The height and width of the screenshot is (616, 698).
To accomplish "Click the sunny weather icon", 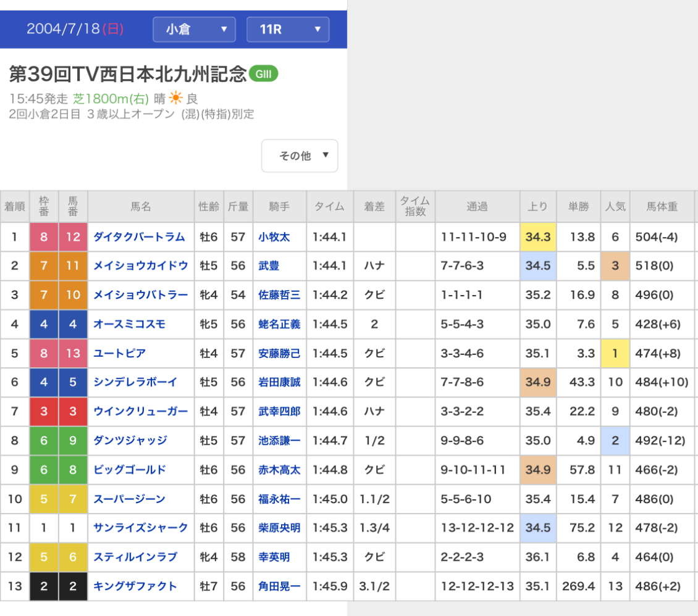I will click(x=176, y=98).
